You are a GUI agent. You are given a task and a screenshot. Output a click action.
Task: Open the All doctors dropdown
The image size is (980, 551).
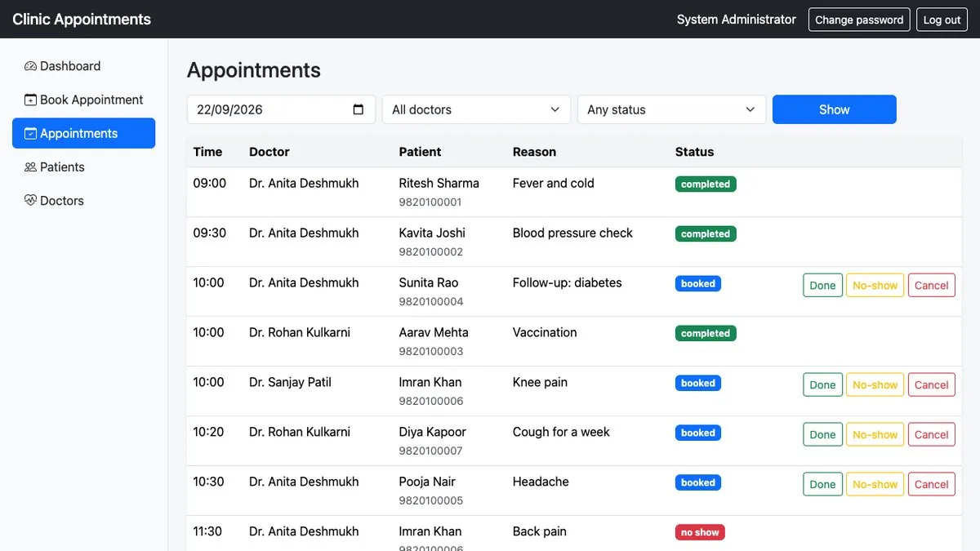pos(476,109)
